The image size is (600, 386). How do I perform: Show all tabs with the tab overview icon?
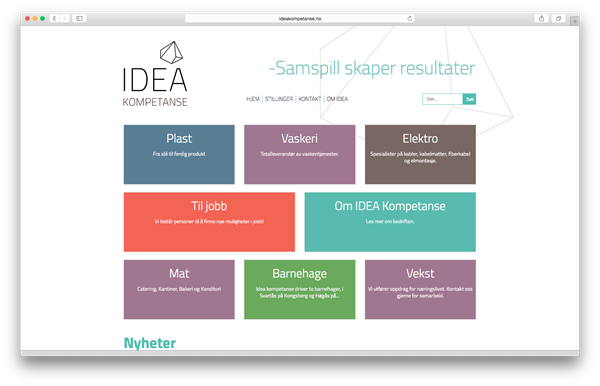558,18
